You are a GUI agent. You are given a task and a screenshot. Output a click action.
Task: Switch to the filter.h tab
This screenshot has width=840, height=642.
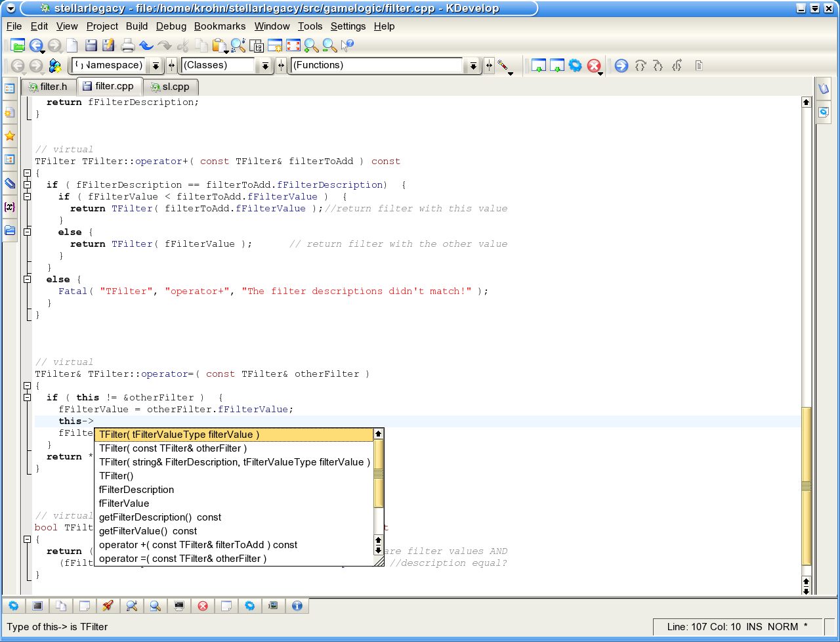tap(49, 87)
